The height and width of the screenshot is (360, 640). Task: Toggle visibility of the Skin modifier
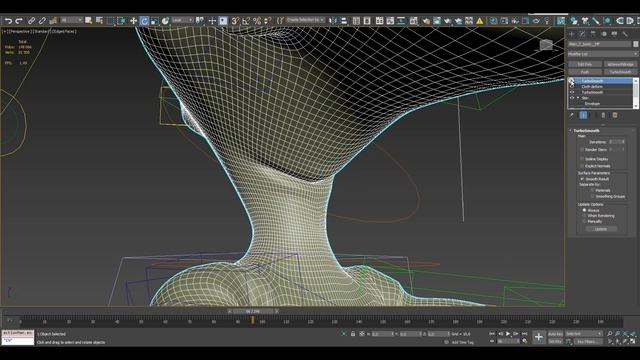click(x=572, y=98)
